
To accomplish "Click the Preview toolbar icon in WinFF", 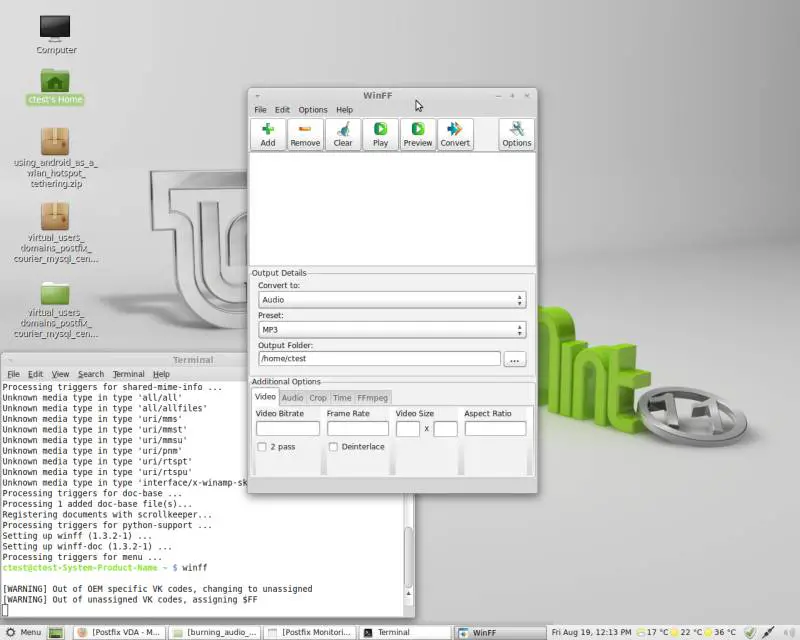I will pyautogui.click(x=418, y=135).
